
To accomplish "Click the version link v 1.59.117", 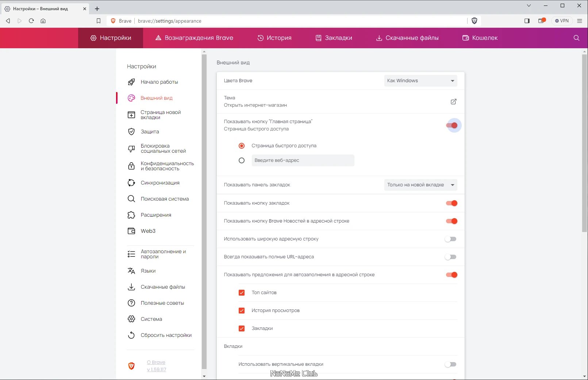I will coord(157,370).
